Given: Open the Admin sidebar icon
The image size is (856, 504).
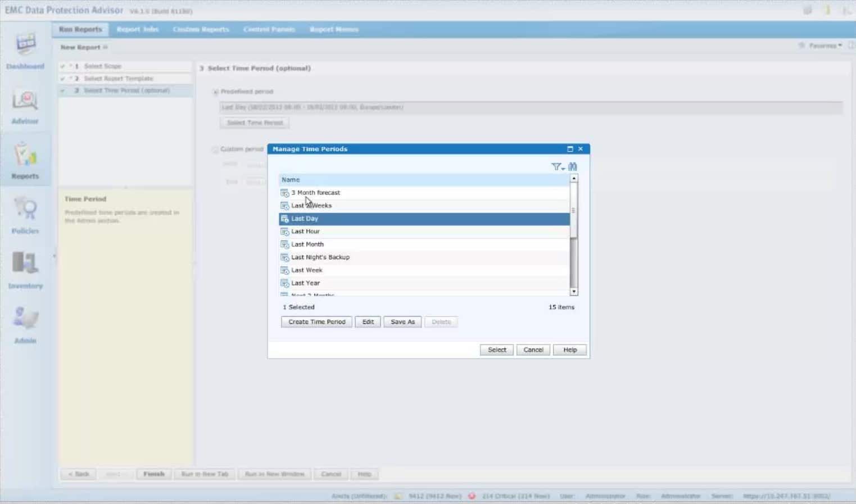Looking at the screenshot, I should [25, 318].
